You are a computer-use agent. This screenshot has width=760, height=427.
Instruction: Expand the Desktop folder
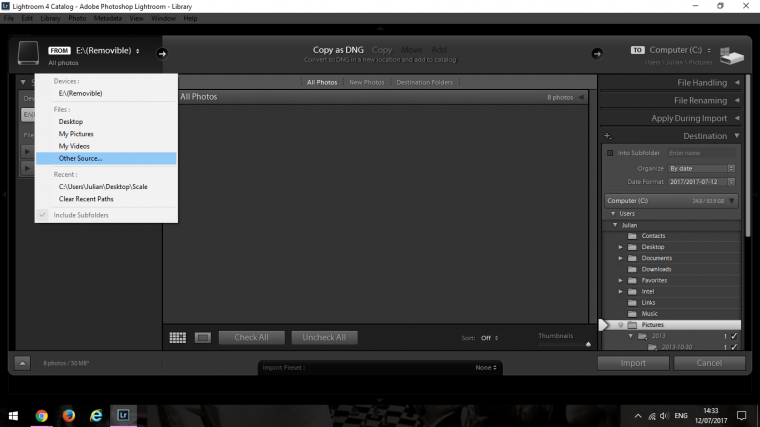tap(620, 247)
